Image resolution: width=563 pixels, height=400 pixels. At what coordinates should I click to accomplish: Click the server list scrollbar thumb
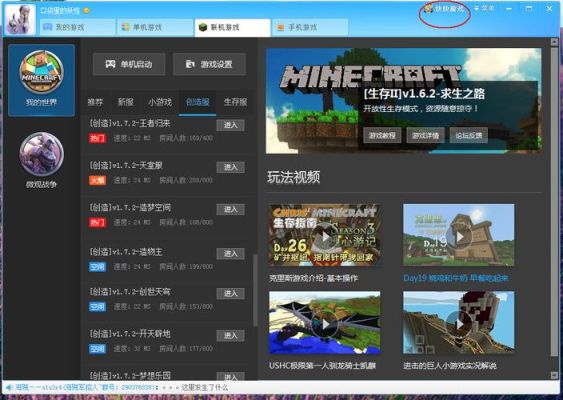pyautogui.click(x=255, y=290)
